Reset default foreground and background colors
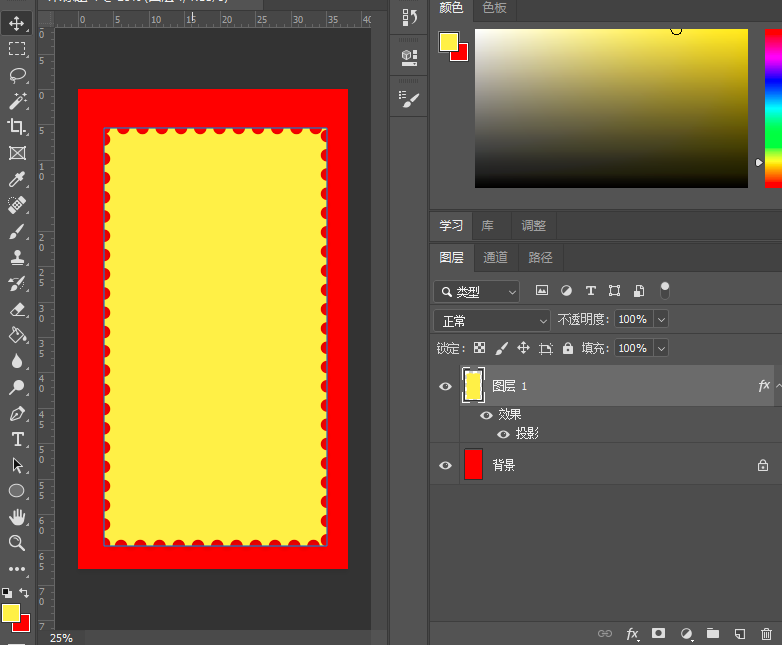 [x=7, y=593]
